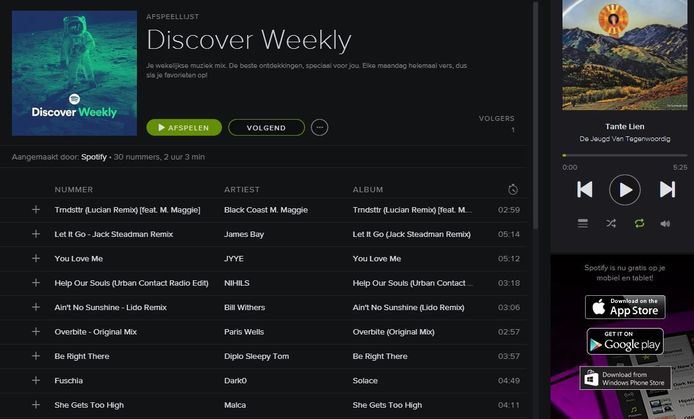Play the current track in the player
This screenshot has height=419, width=694.
(x=624, y=189)
